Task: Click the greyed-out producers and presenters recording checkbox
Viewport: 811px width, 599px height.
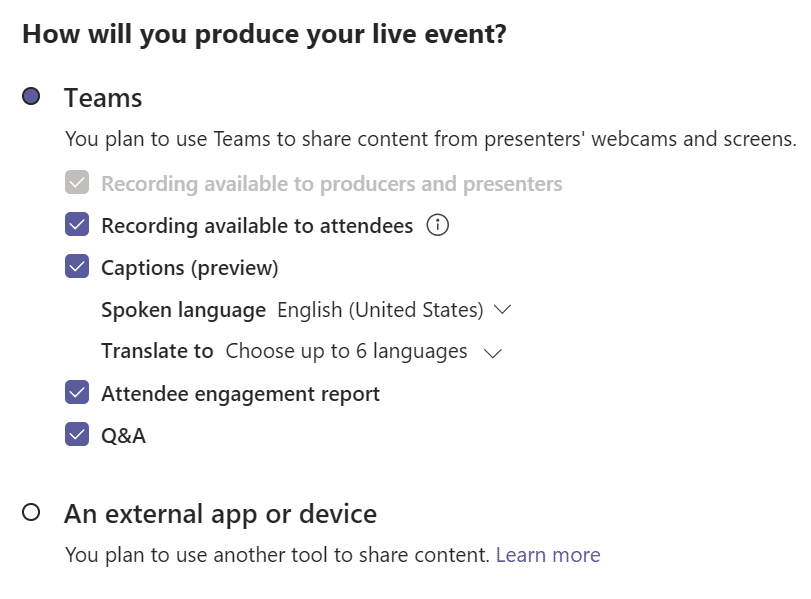Action: click(x=77, y=183)
